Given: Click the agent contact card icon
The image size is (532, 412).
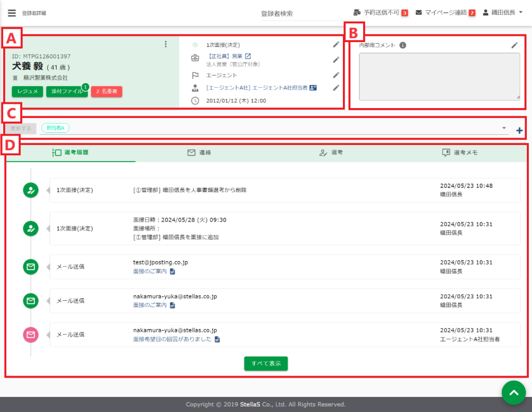Looking at the screenshot, I should click(313, 88).
